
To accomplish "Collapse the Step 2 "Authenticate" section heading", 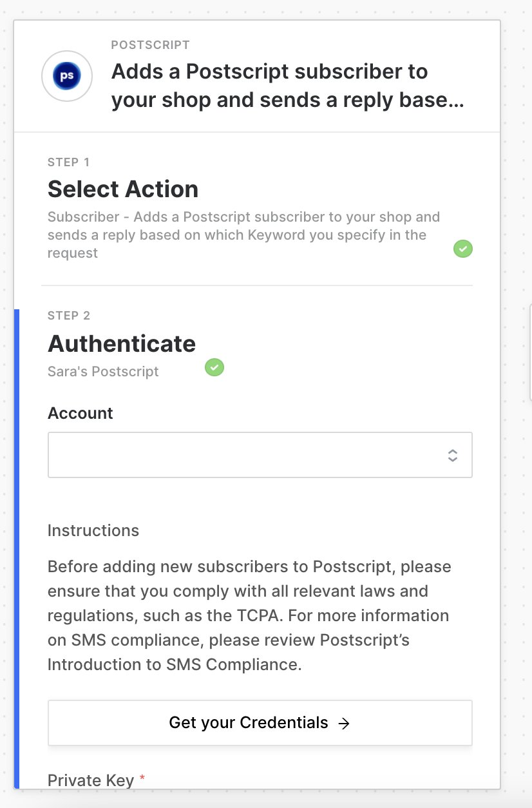I will tap(122, 343).
